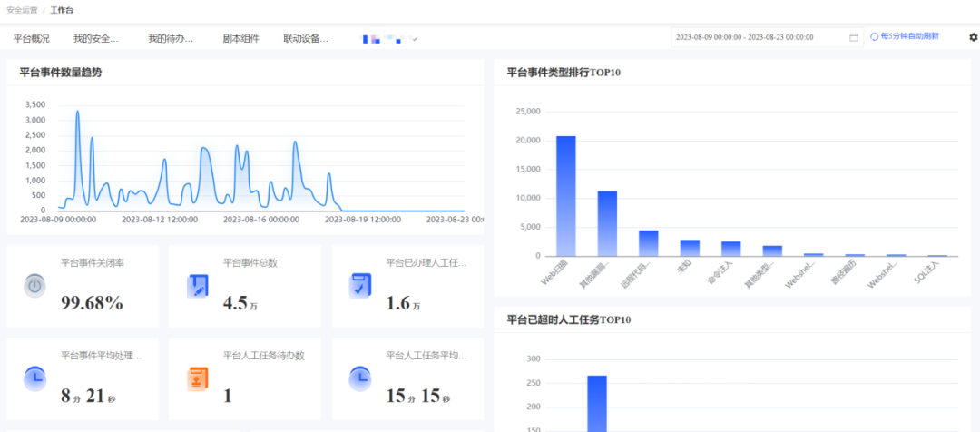Screen dimensions: 980x432
Task: Click the 安全运营 breadcrumb link
Action: pos(20,9)
